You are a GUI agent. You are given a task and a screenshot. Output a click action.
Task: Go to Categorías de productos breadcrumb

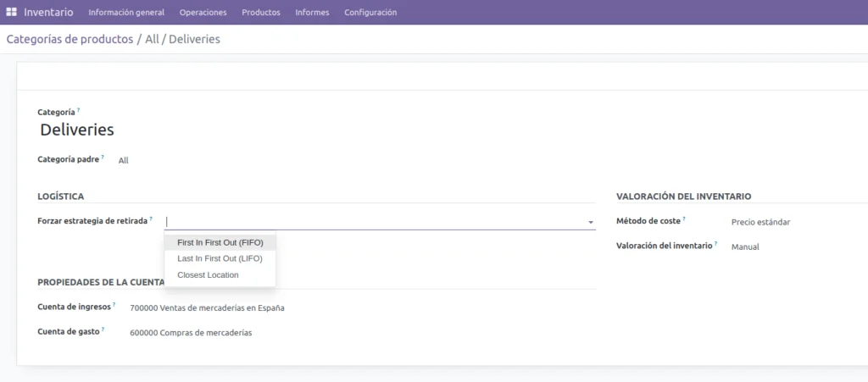(x=70, y=39)
